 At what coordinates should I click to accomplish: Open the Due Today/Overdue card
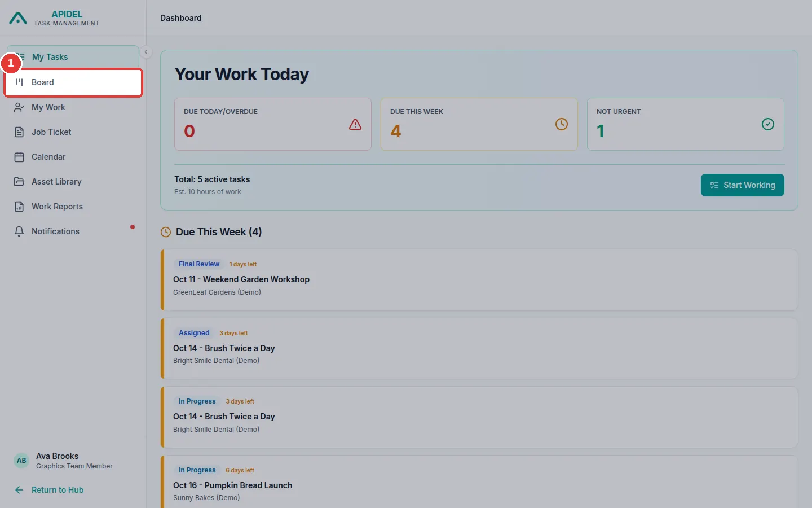pos(273,124)
